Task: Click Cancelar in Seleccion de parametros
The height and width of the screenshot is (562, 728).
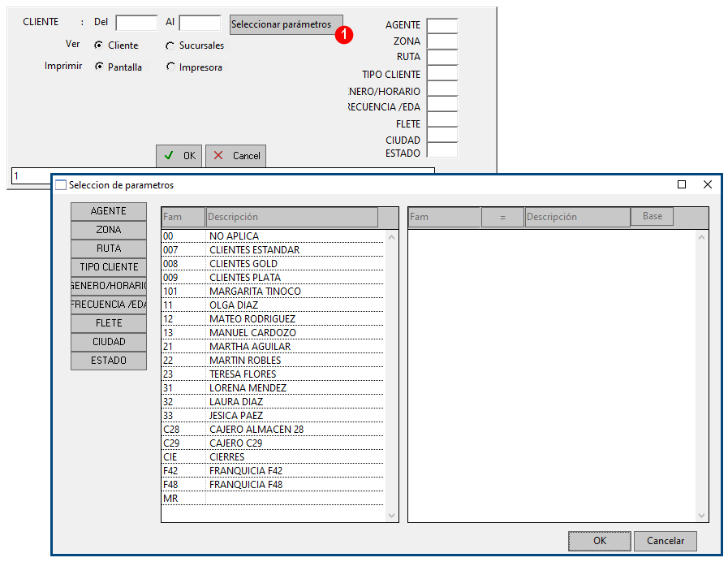Action: pyautogui.click(x=666, y=541)
